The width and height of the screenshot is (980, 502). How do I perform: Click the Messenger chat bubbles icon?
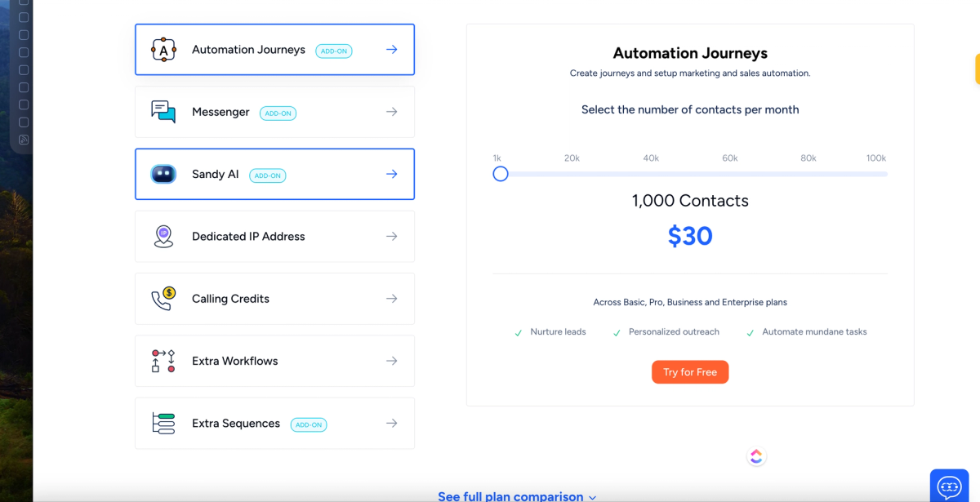[163, 112]
